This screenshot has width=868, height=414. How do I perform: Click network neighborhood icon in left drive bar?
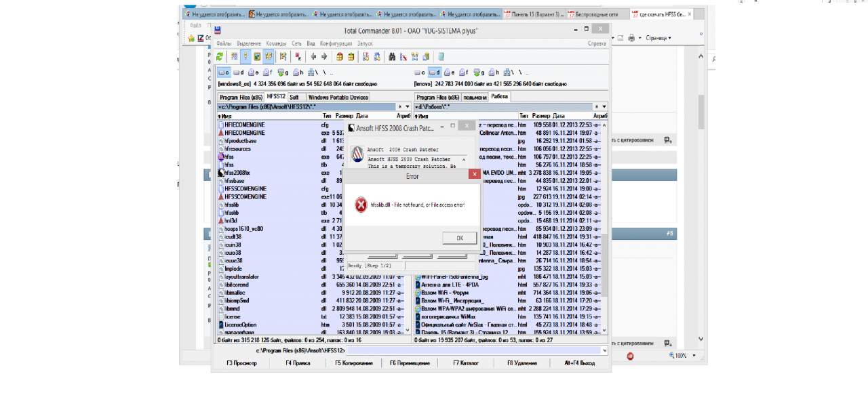(312, 72)
